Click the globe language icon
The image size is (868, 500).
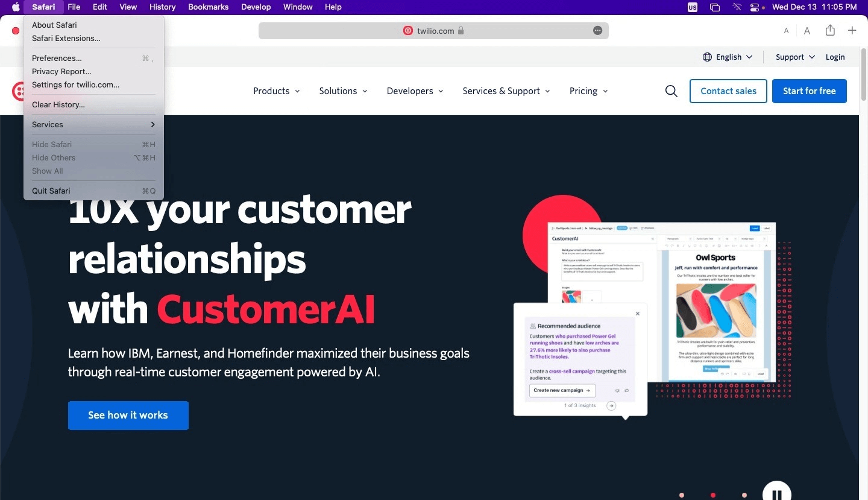(707, 57)
